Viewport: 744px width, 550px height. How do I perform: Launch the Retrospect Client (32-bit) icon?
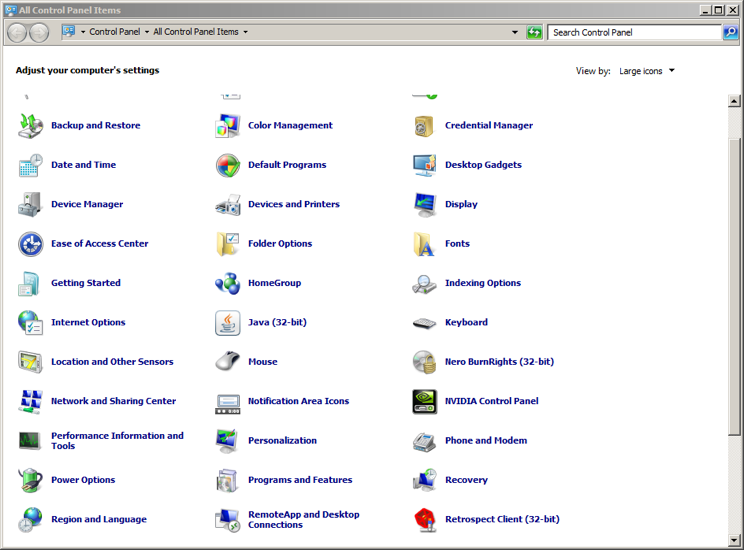[425, 520]
